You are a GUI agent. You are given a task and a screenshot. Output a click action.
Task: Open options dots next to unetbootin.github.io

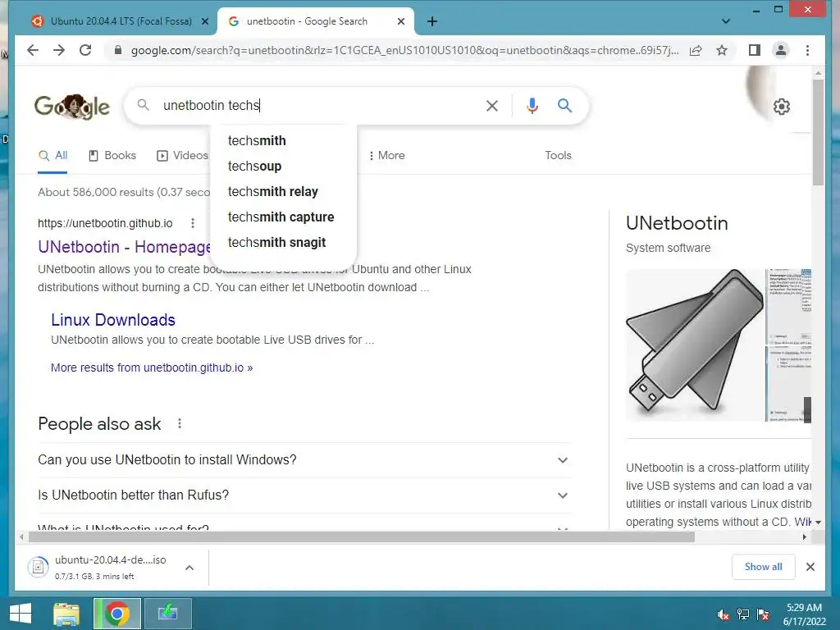click(x=192, y=223)
